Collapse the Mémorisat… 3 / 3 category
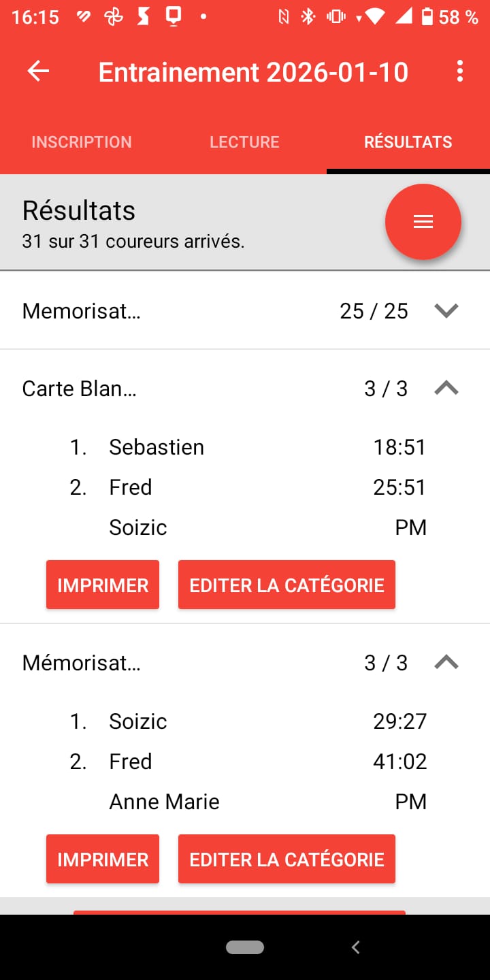 coord(446,663)
